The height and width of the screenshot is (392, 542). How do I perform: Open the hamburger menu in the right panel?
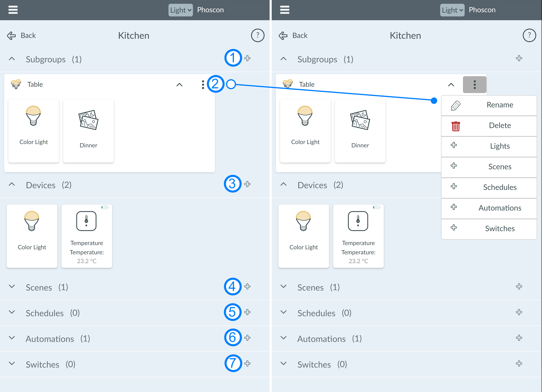(x=285, y=10)
